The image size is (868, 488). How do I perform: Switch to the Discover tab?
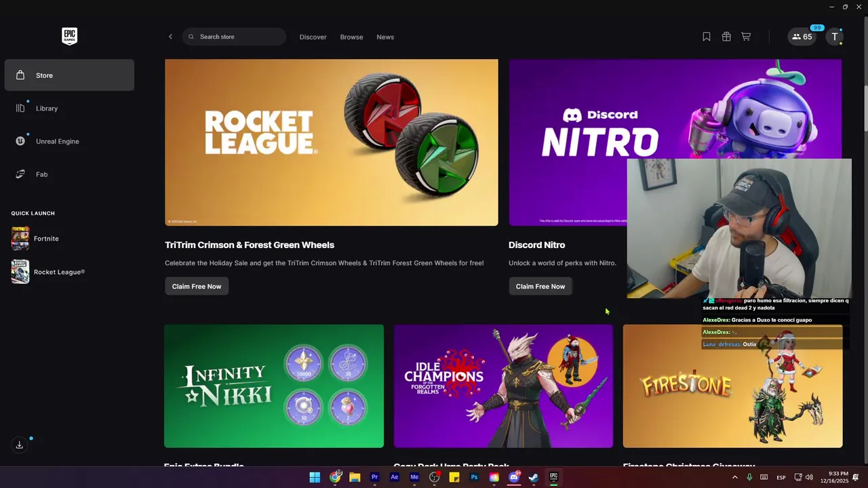[x=313, y=37]
